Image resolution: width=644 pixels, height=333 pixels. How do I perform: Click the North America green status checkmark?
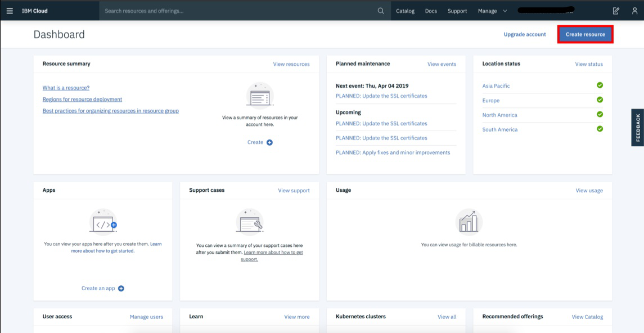point(600,114)
